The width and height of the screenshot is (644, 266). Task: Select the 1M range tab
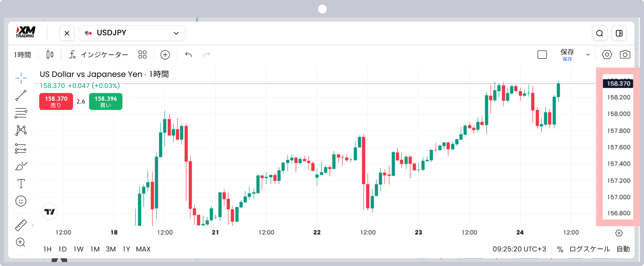click(95, 249)
